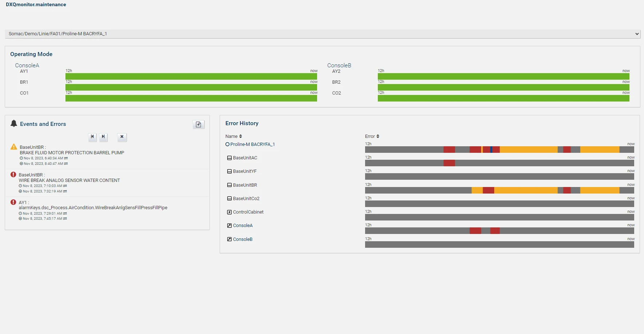Click red error segment in BaseUnitAC timeline
Viewport: 644px width, 334px height.
click(x=449, y=163)
